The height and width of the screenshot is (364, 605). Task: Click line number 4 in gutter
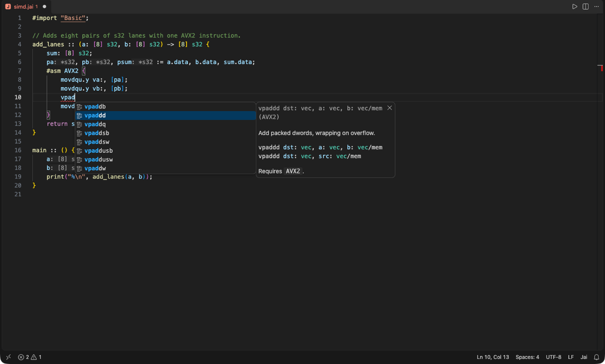click(x=20, y=44)
